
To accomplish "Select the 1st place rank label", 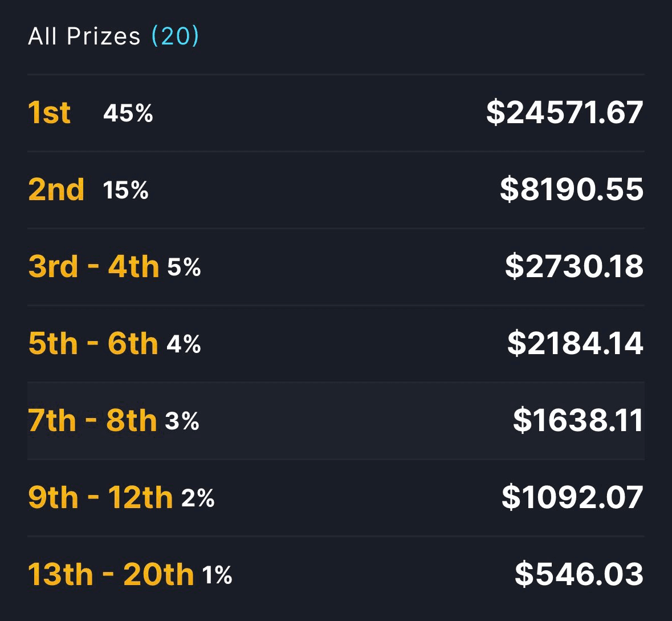I will tap(50, 112).
